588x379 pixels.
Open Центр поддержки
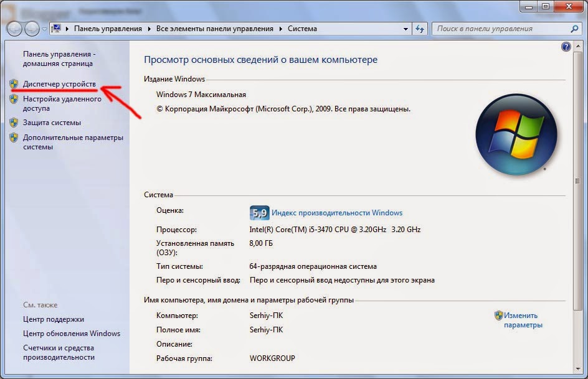(x=53, y=319)
